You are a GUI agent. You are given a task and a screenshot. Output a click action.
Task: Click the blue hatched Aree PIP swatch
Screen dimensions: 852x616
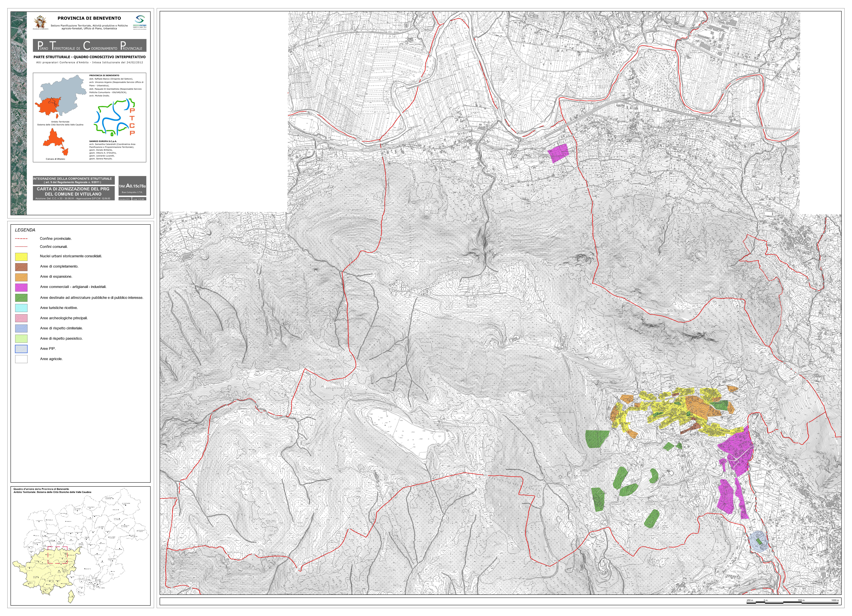click(x=21, y=349)
